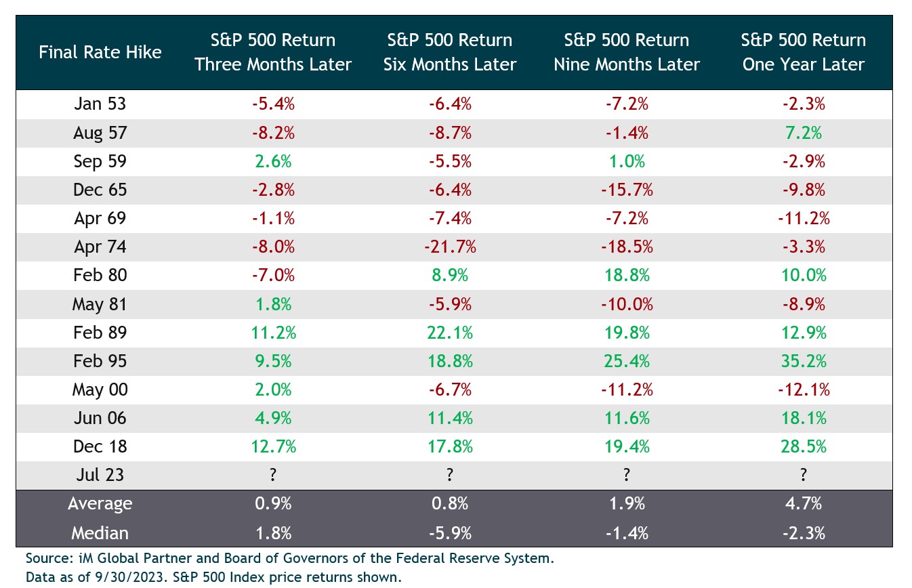
Task: Click the "Source: iM Global Partner" footnote line
Action: tap(289, 560)
